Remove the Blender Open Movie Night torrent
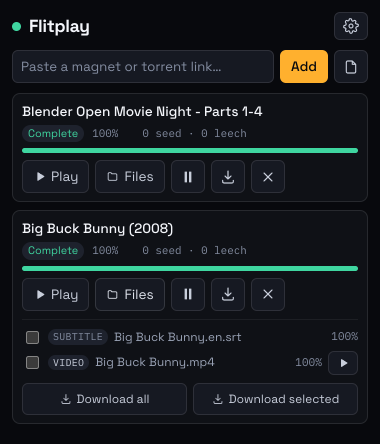This screenshot has width=380, height=444. [x=268, y=176]
